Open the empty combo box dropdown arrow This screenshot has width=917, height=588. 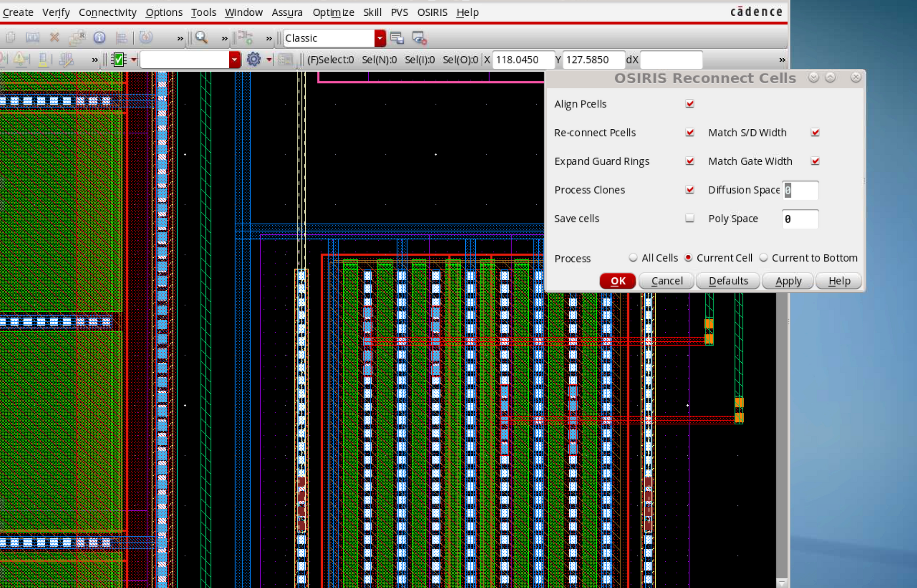coord(235,60)
